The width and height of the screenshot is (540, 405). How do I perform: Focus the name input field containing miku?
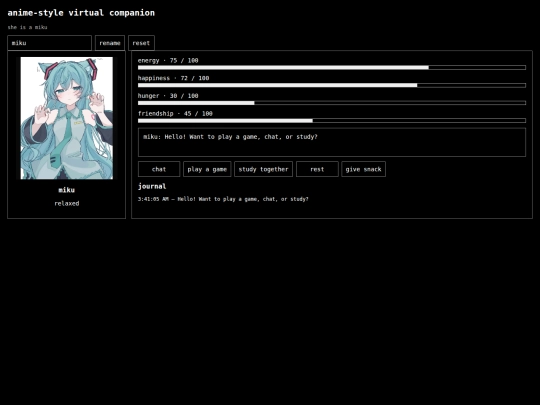coord(50,43)
